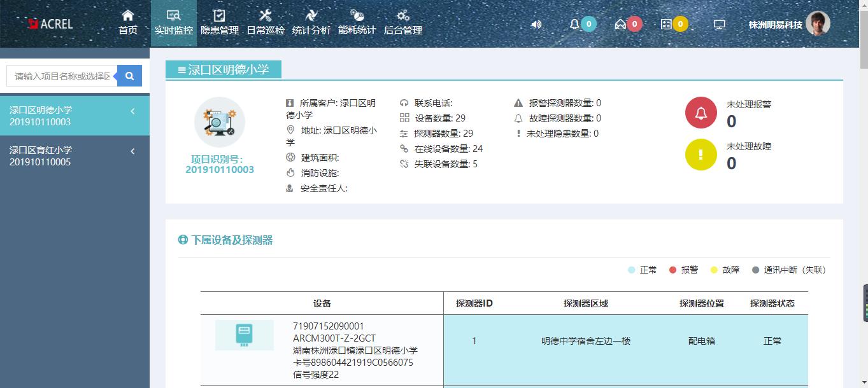
Task: Go to 首页 home menu item
Action: point(126,15)
